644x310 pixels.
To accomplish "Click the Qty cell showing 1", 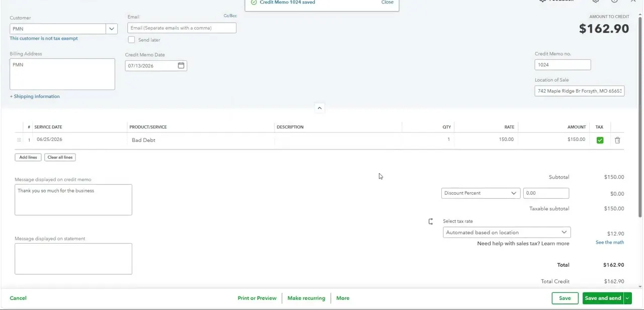I will (428, 140).
